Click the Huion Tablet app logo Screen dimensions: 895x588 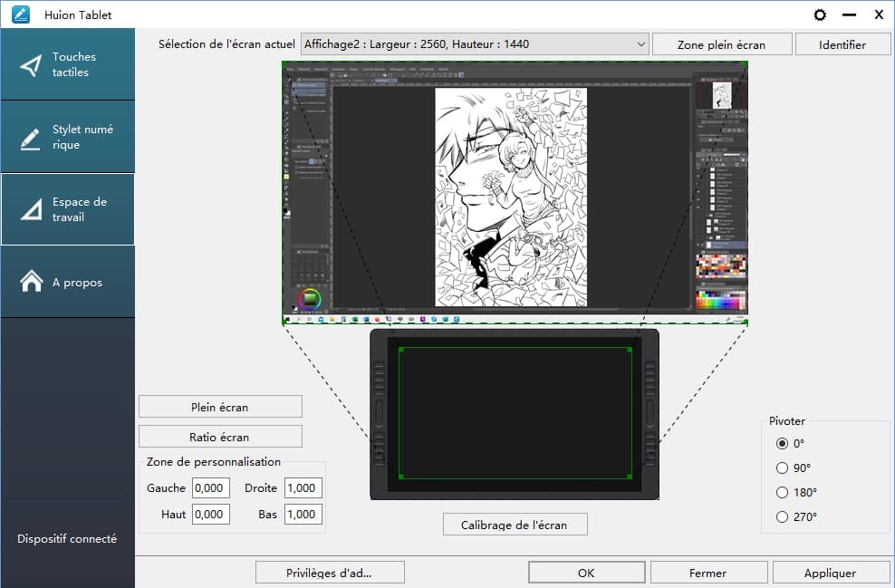point(21,14)
